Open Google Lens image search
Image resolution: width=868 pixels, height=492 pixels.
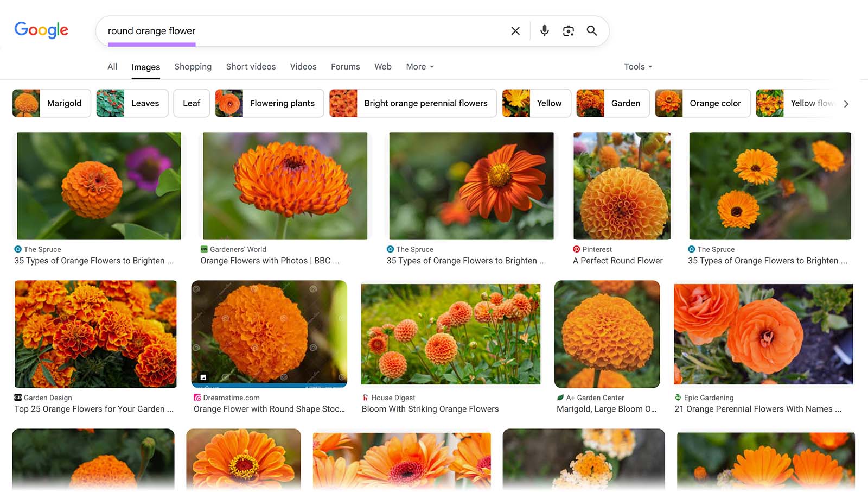[568, 31]
